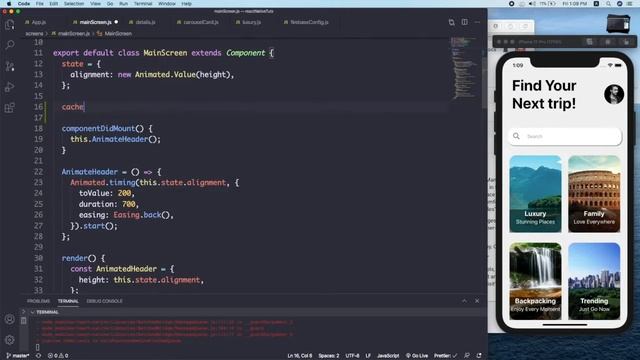Click the screenshot thumbnail on the desktop
This screenshot has width=640, height=360.
point(618,24)
